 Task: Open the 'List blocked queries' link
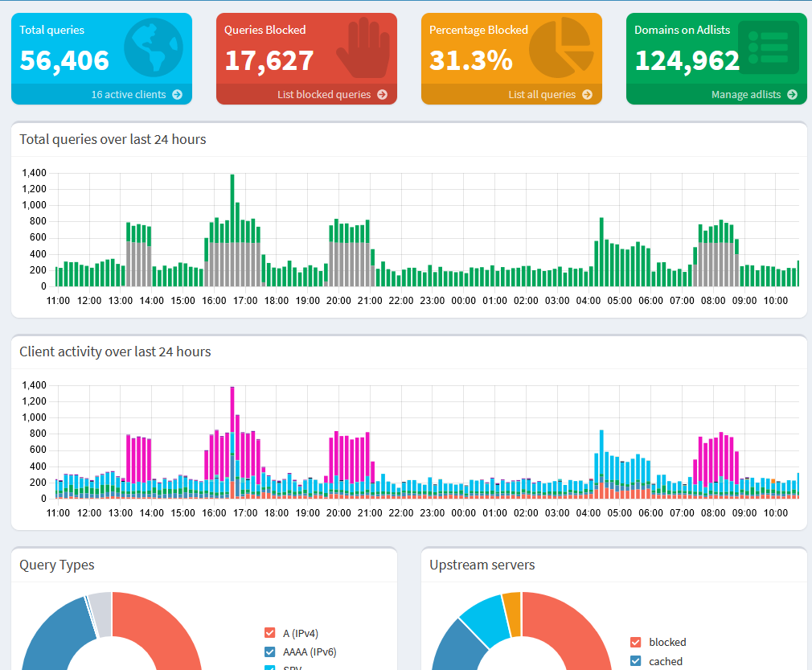tap(324, 95)
